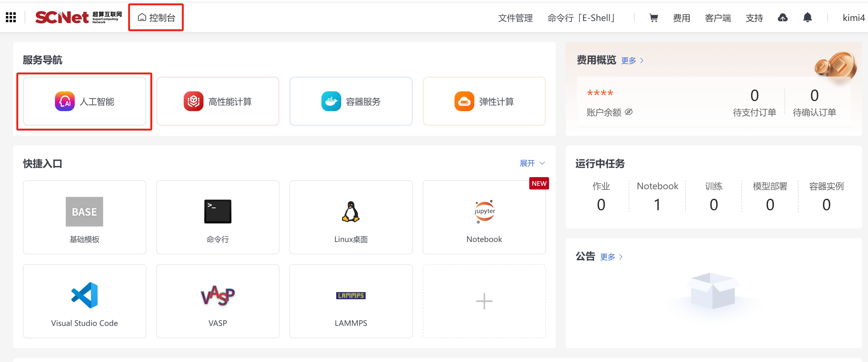Select the 控制台 tab
This screenshot has width=868, height=362.
[x=156, y=18]
